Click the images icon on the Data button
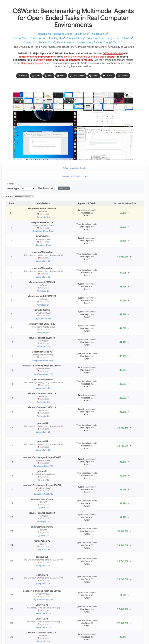The image size is (149, 644). (x=58, y=75)
